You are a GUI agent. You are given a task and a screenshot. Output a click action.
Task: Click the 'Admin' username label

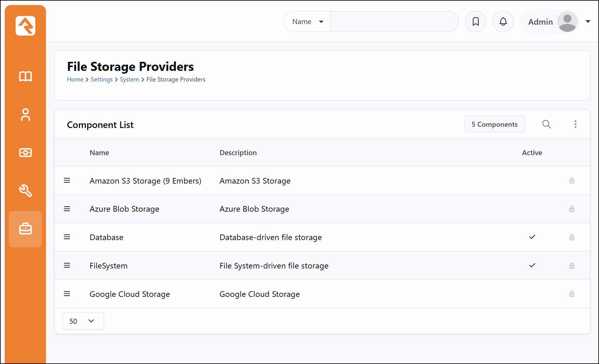coord(540,22)
